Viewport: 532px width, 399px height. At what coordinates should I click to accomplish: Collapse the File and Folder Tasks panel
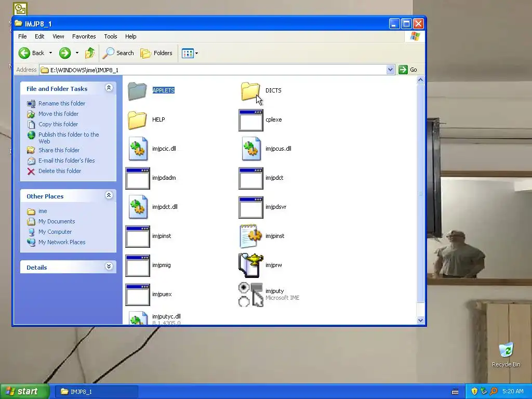109,88
